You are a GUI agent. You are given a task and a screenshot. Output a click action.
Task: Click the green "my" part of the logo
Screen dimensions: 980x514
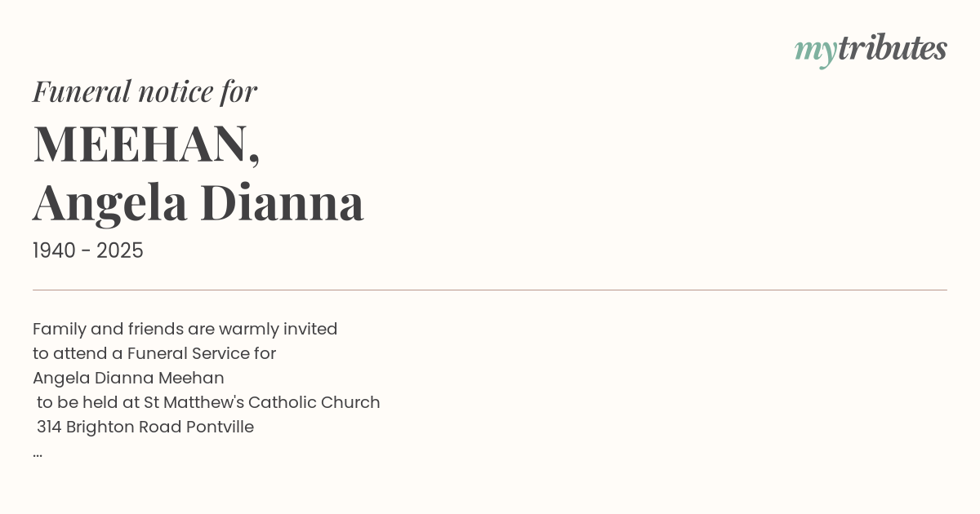coord(815,51)
